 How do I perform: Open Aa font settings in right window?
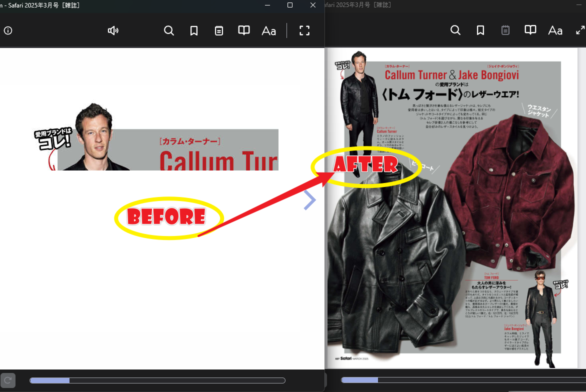point(555,30)
